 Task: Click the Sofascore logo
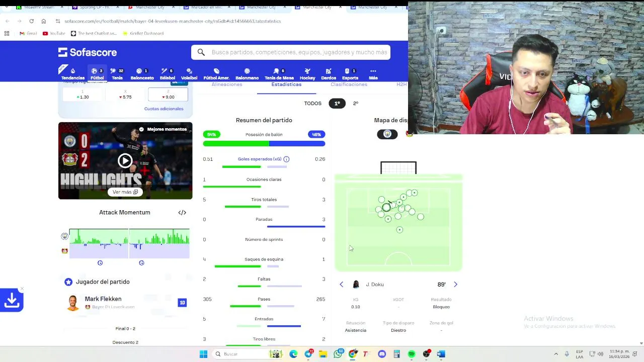pyautogui.click(x=88, y=52)
